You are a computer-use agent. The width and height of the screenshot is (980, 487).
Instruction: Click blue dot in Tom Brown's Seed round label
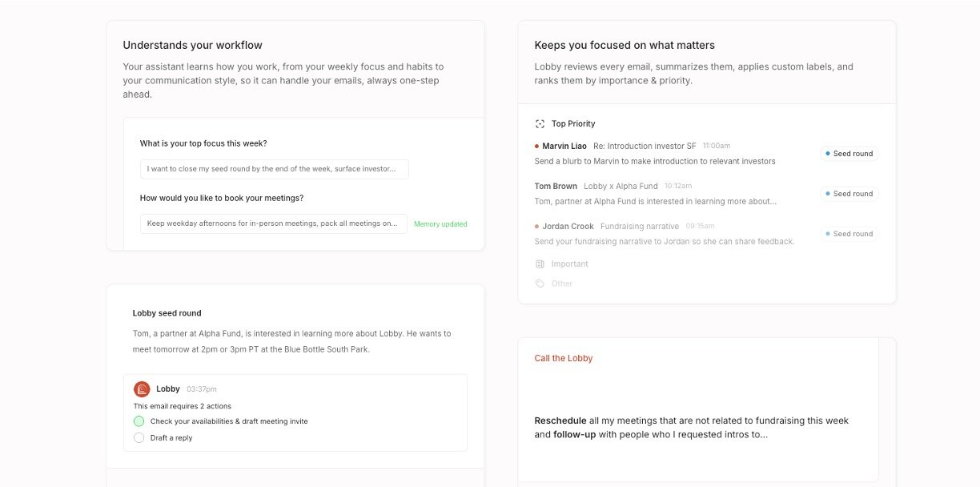pyautogui.click(x=827, y=194)
